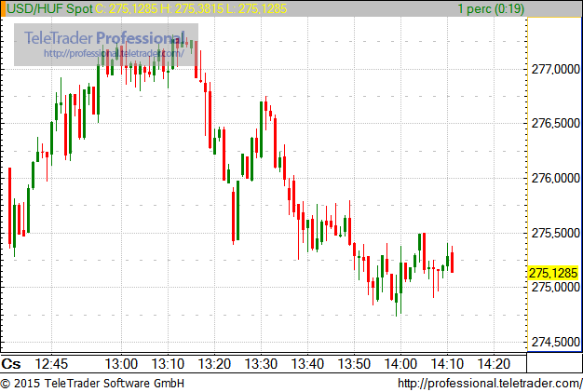Screen dimensions: 583x392
Task: Click the 13:30 time axis label
Action: [x=261, y=364]
